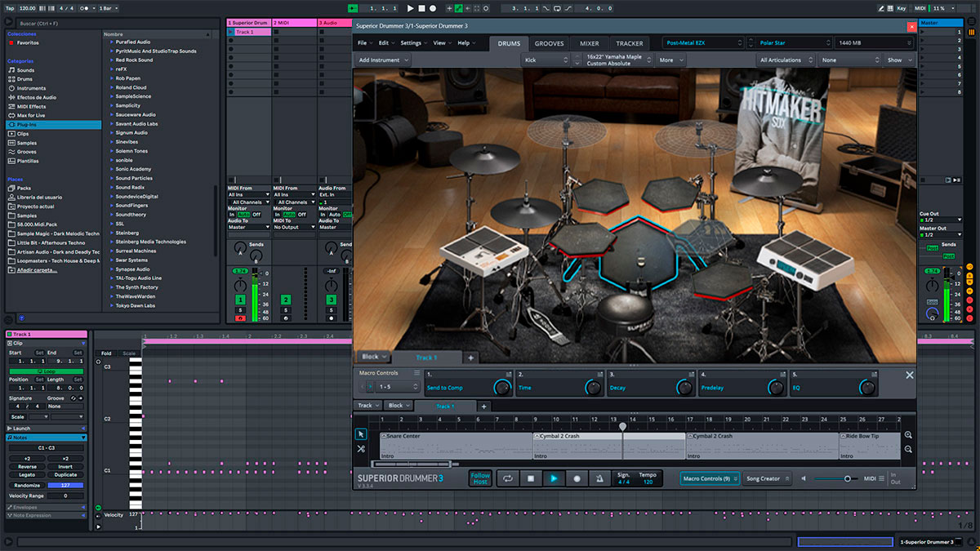Viewport: 980px width, 551px height.
Task: Launch the Track 1 clip in Superior Drum track
Action: click(231, 32)
